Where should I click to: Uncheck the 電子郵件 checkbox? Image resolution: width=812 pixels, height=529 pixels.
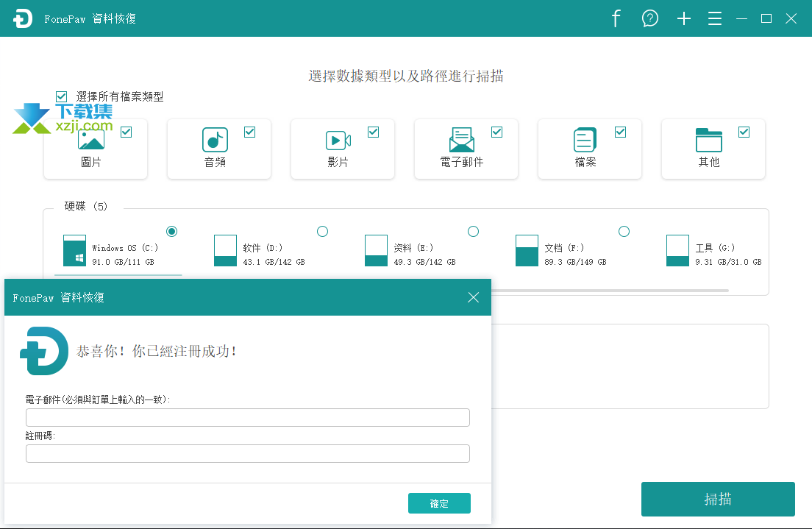pos(496,132)
